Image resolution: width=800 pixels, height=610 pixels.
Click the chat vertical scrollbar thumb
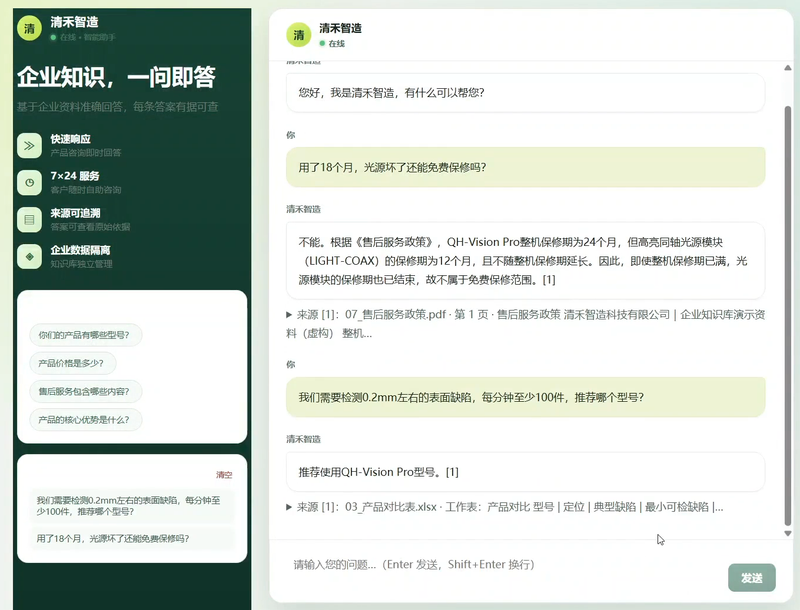788,315
